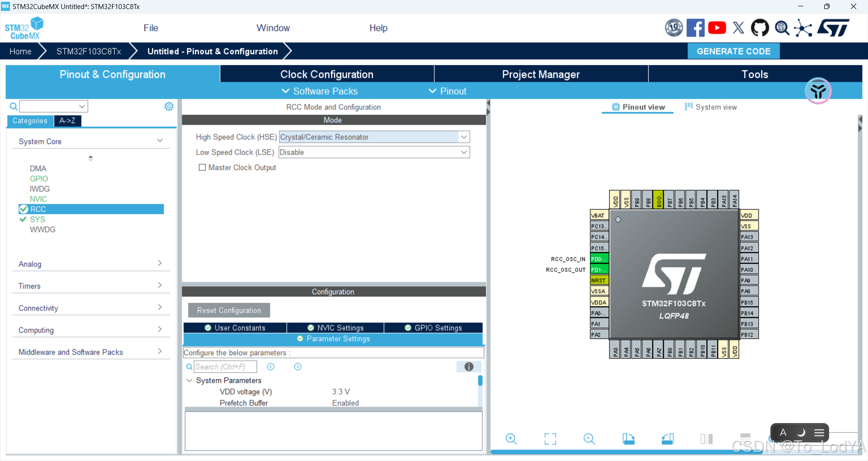Collapse the System Parameters group
This screenshot has height=461, width=868.
(189, 381)
